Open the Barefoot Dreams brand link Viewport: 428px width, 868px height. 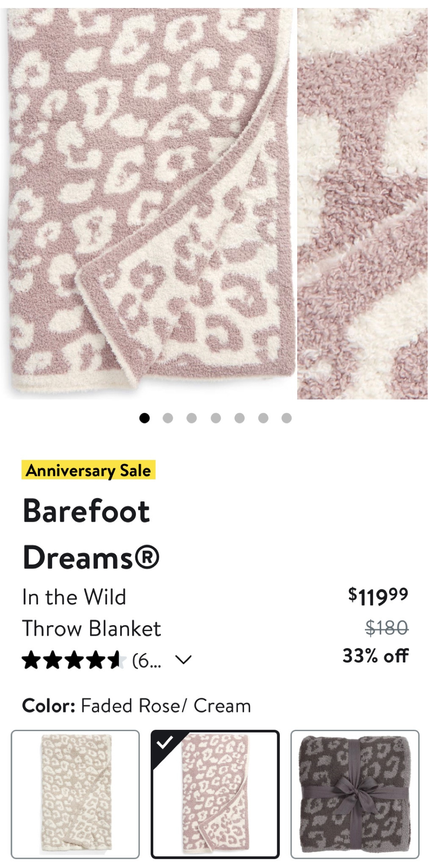click(x=90, y=534)
